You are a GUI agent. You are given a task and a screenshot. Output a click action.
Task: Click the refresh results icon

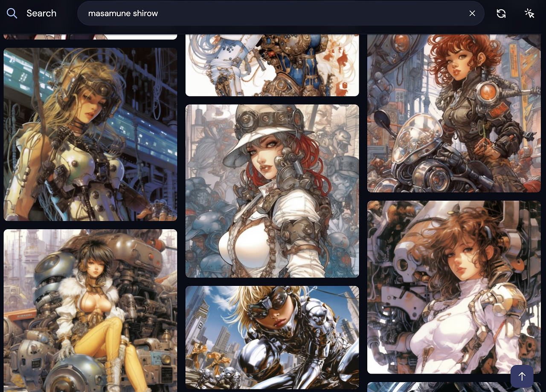501,13
